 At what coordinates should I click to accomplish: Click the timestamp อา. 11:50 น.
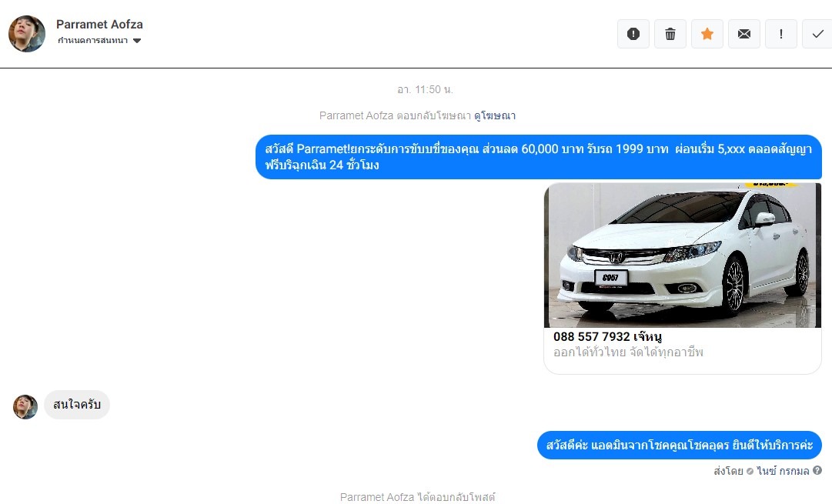pyautogui.click(x=425, y=90)
